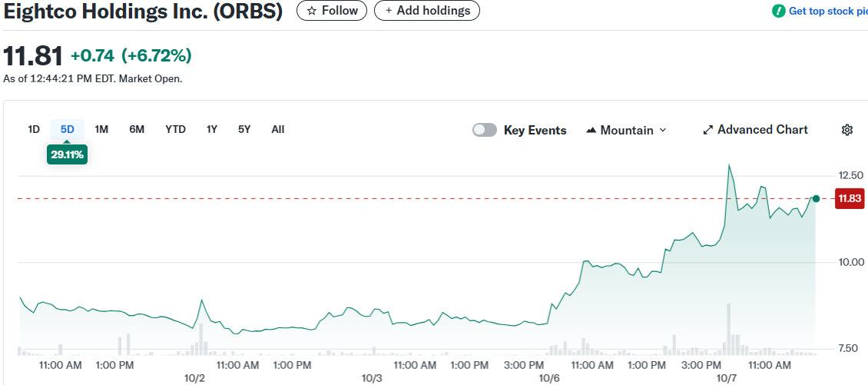The height and width of the screenshot is (385, 868).
Task: Open the Get top stock picks link
Action: pos(827,11)
